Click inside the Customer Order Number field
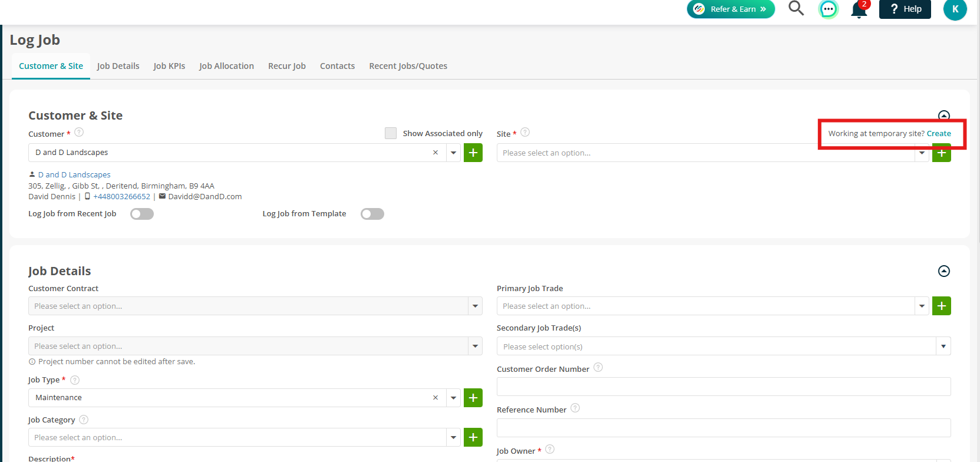The width and height of the screenshot is (980, 462). tap(724, 387)
